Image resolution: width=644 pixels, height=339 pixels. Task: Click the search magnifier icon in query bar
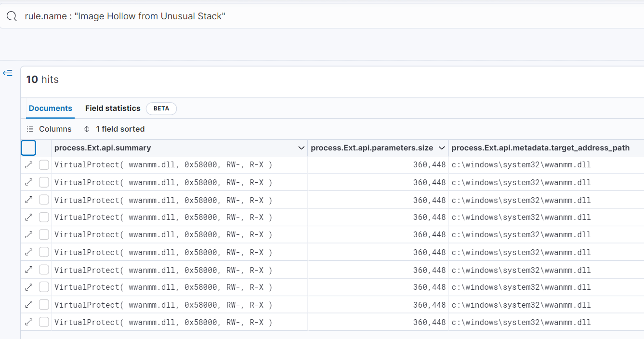click(12, 16)
